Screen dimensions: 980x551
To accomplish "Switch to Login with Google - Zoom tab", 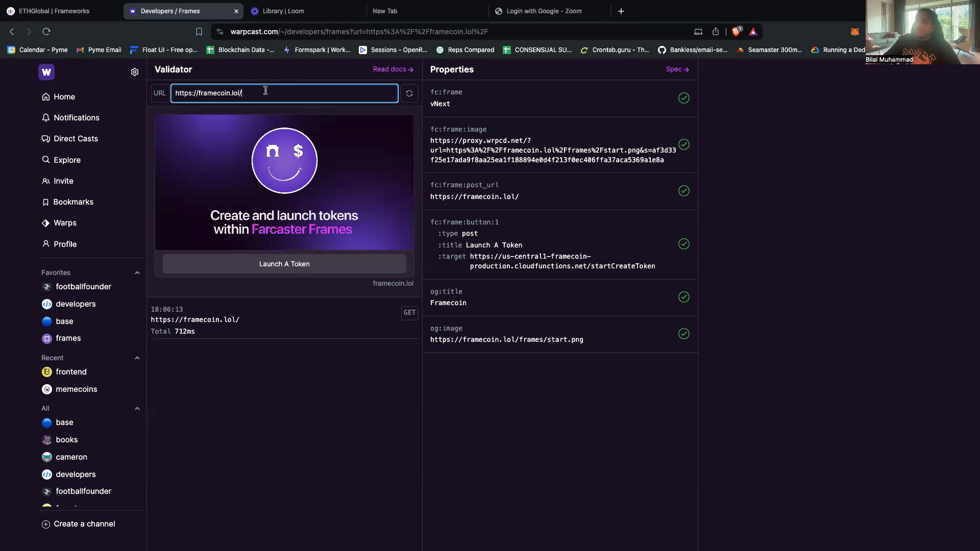I will point(549,11).
